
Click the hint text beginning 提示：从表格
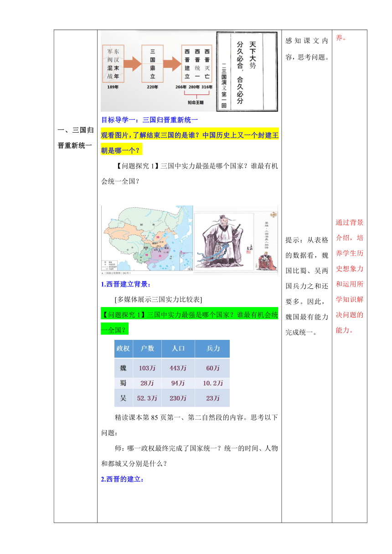pyautogui.click(x=307, y=286)
